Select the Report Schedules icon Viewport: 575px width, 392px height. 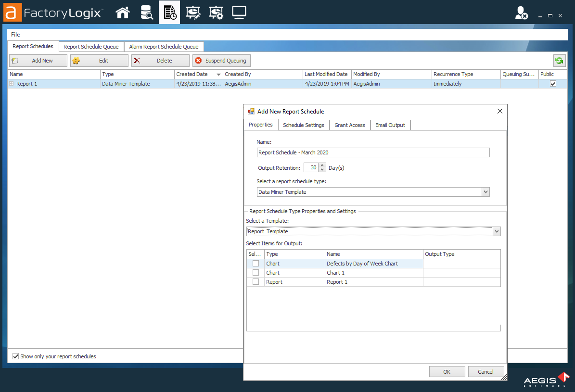[169, 12]
